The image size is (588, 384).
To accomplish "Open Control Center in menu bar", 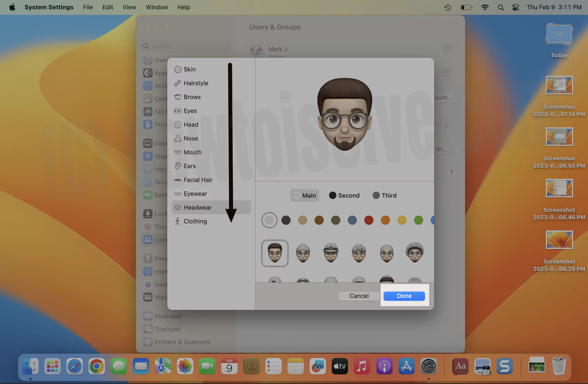I will (x=516, y=7).
